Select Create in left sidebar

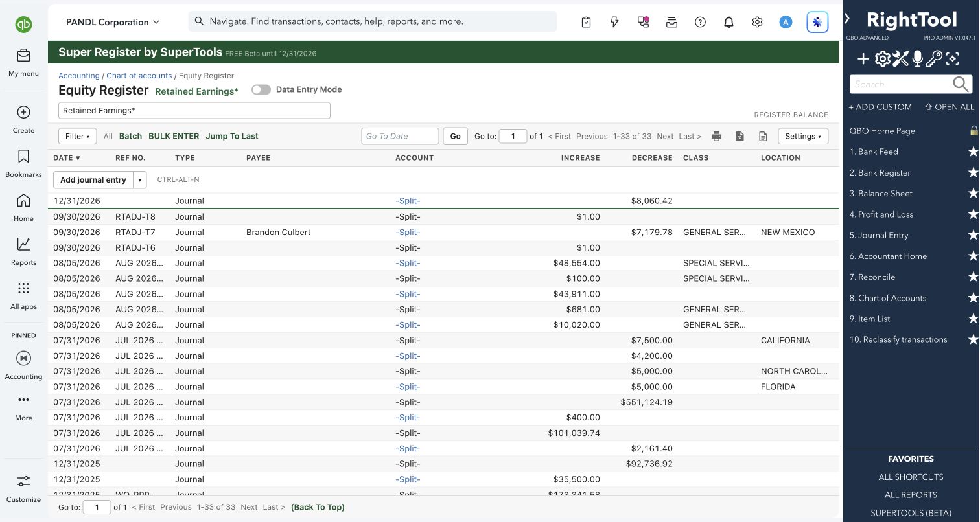23,119
